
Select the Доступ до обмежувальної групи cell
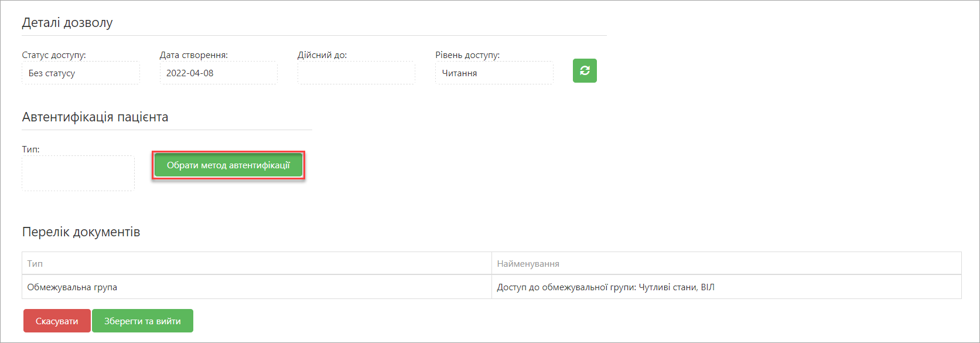point(726,287)
